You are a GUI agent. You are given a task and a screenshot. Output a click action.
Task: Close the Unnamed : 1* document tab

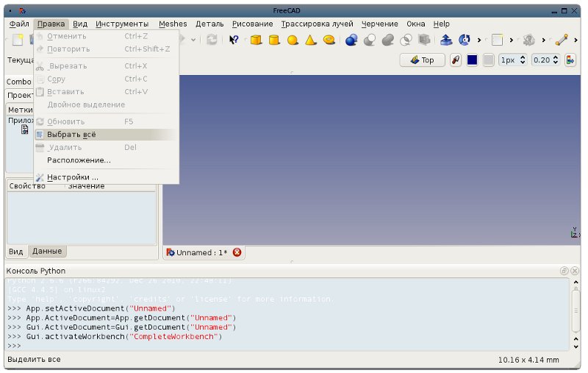pos(237,252)
